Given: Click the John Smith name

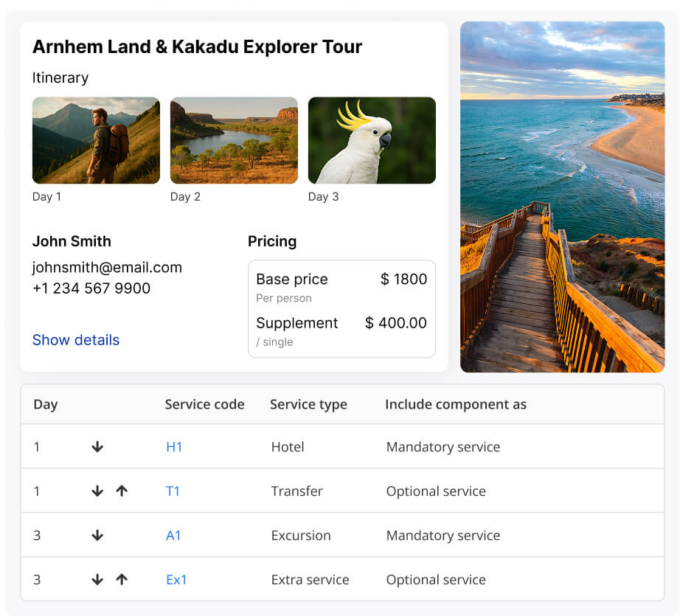Looking at the screenshot, I should point(72,241).
